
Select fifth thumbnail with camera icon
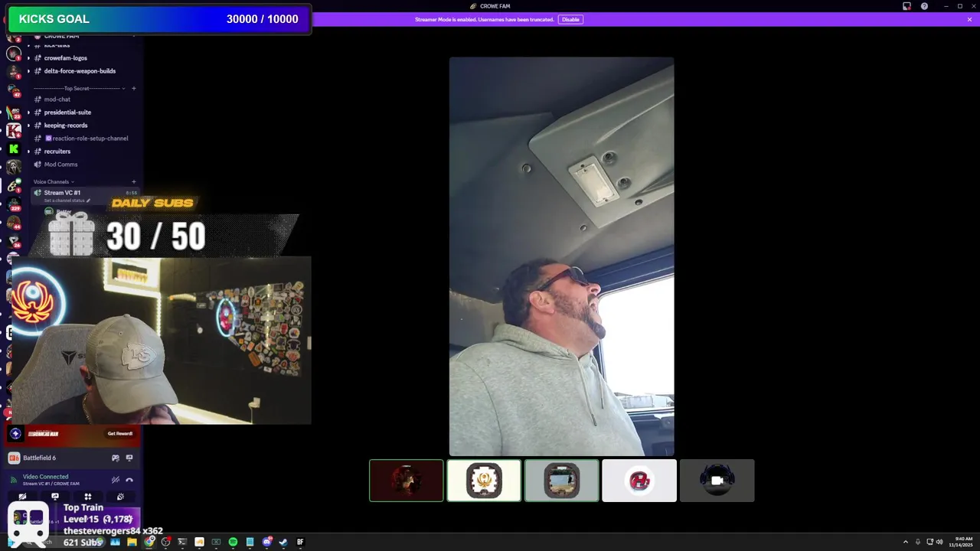point(717,481)
